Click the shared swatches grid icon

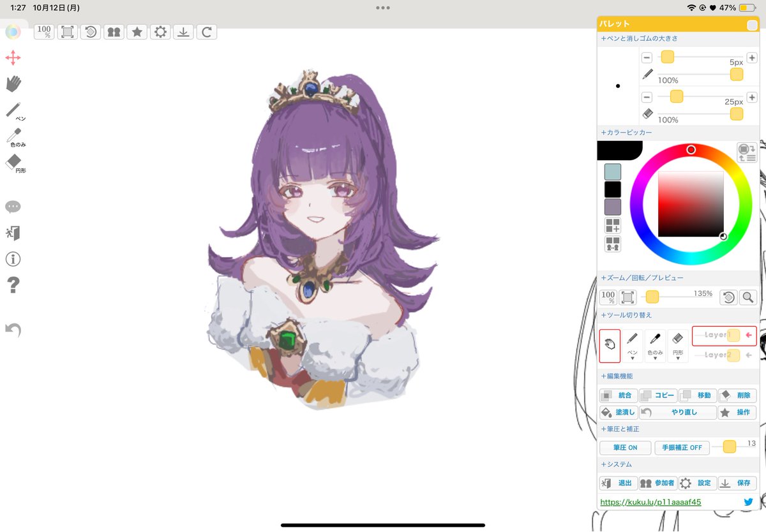coord(613,244)
